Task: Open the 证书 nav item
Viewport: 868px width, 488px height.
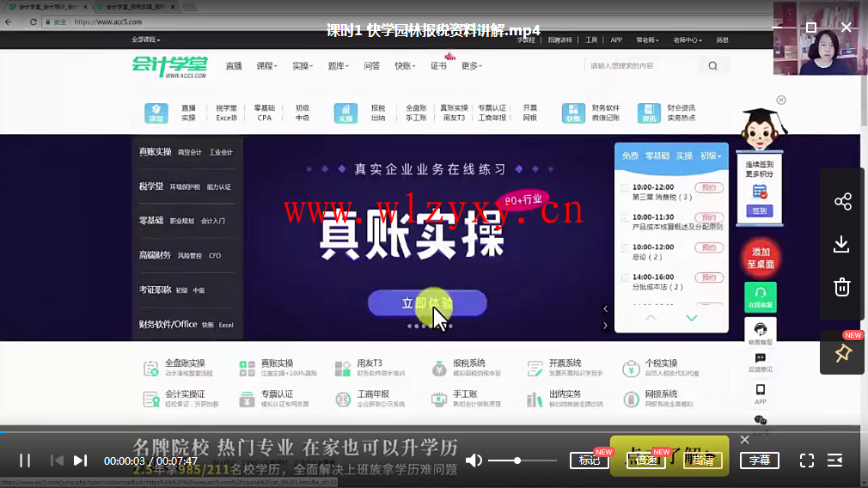Action: tap(438, 66)
